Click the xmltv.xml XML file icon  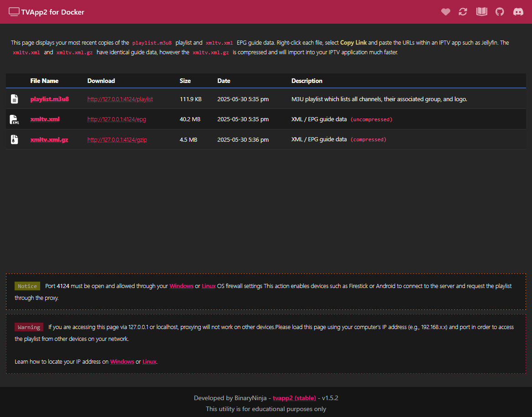14,119
